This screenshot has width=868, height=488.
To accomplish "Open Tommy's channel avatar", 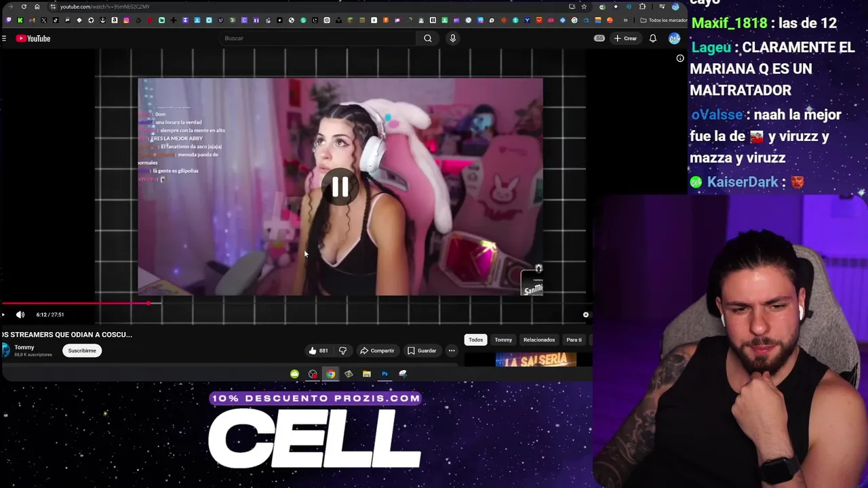I will click(5, 350).
